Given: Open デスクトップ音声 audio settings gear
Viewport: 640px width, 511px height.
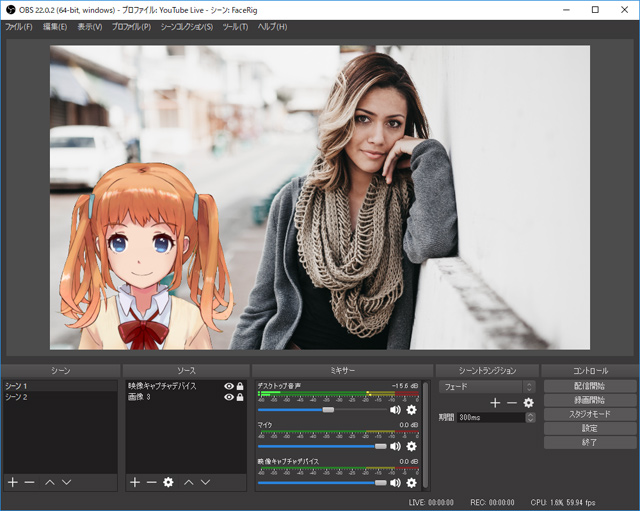Looking at the screenshot, I should tap(411, 409).
